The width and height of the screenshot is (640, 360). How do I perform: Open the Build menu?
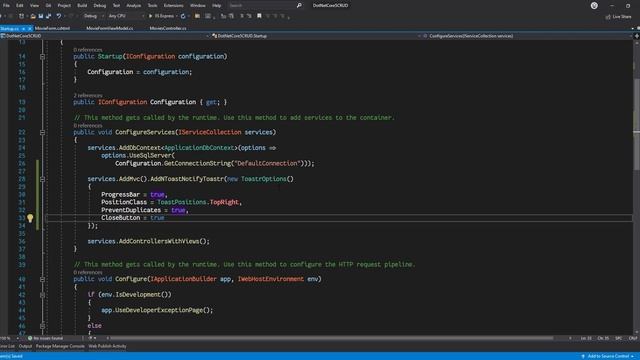click(x=82, y=6)
